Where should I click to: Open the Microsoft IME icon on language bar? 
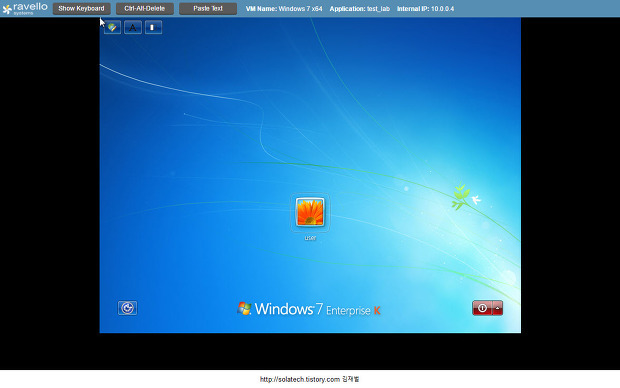112,27
